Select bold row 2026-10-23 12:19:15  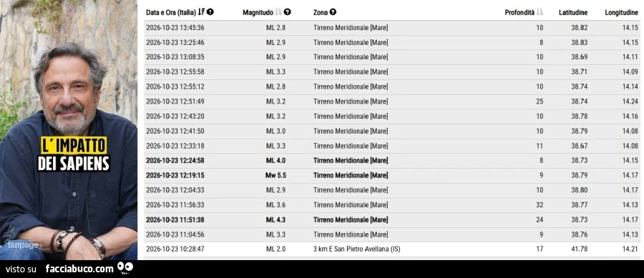[392, 176]
